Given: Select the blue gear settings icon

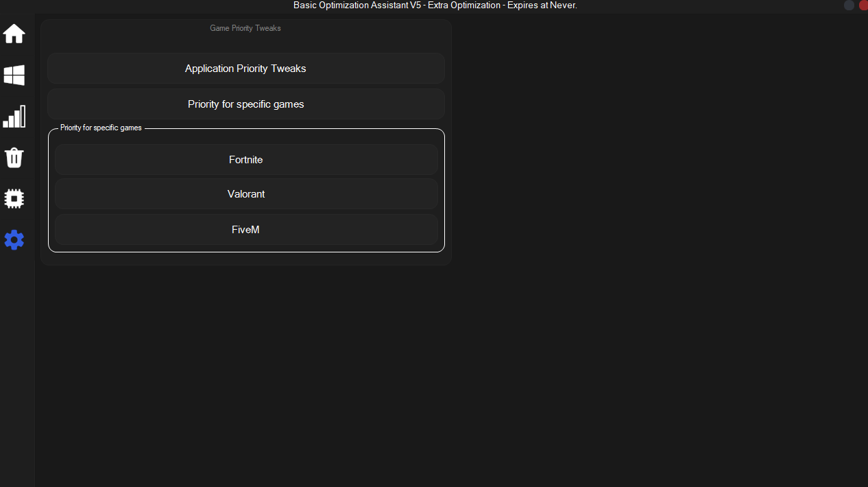Looking at the screenshot, I should pos(14,240).
